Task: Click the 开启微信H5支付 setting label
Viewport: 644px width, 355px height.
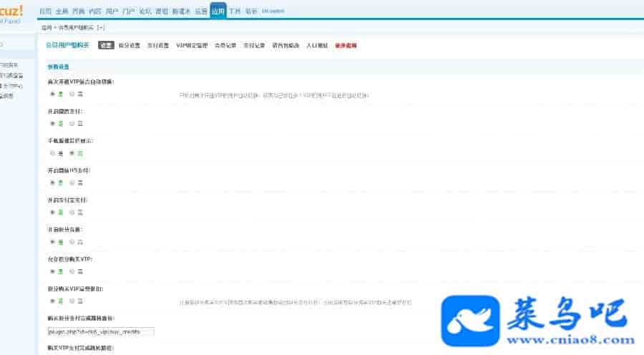Action: click(x=69, y=170)
